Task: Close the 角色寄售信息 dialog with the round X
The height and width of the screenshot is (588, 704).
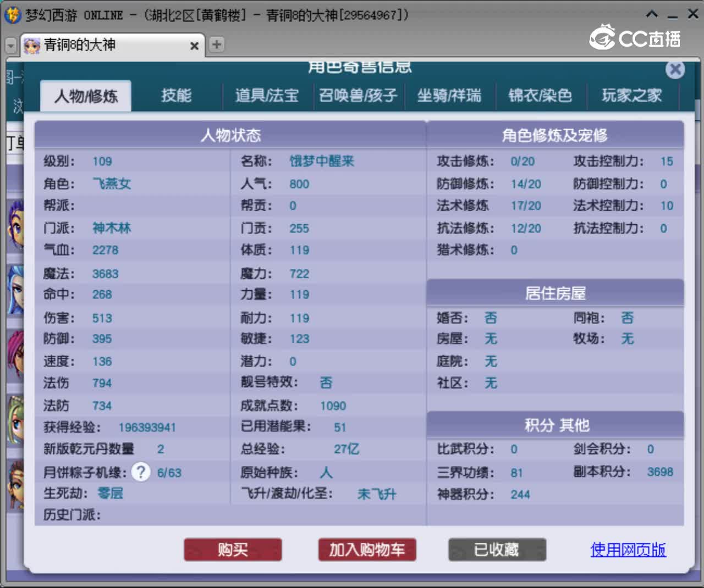Action: click(x=675, y=69)
